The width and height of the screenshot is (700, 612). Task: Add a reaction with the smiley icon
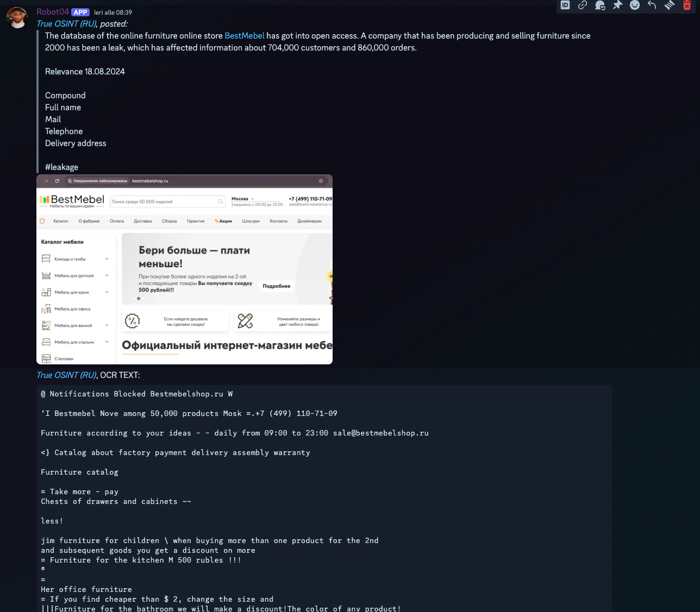click(x=635, y=5)
